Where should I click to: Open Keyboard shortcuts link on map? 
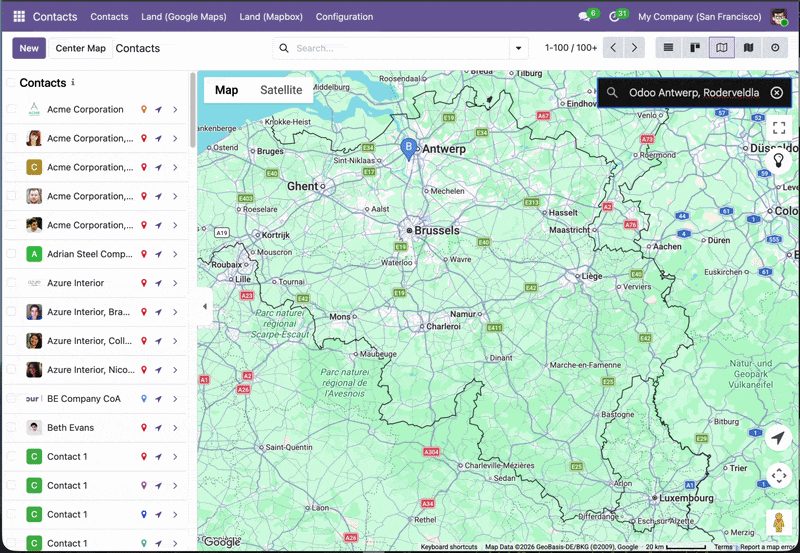tap(449, 547)
